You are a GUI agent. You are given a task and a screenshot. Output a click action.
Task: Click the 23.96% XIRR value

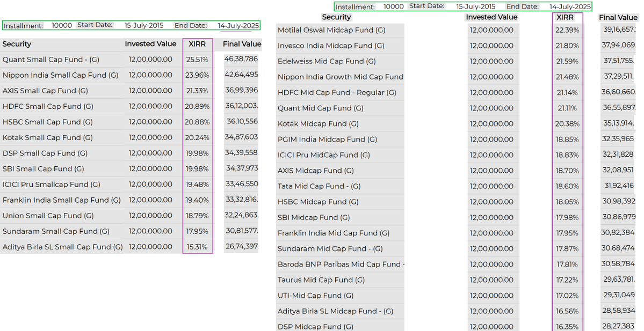pos(197,75)
